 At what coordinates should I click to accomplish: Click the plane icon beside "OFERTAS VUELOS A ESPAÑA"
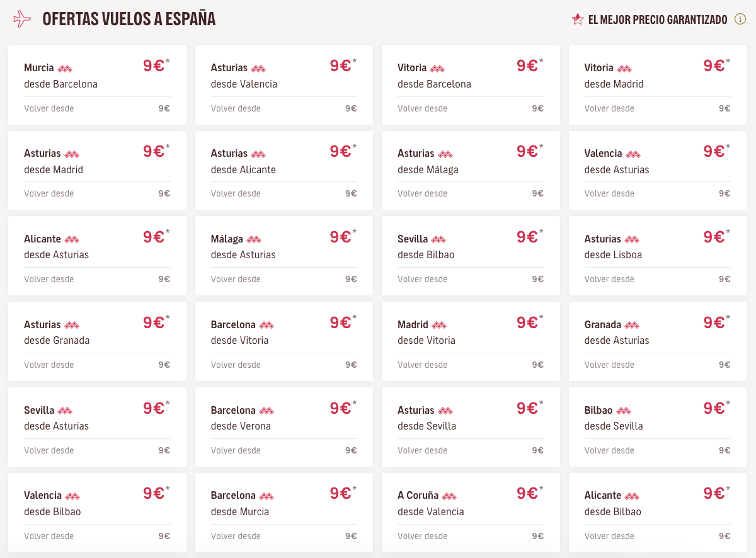22,18
